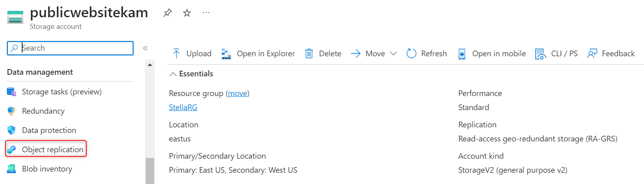This screenshot has width=644, height=184.
Task: Click the Delete trash icon
Action: [x=309, y=53]
